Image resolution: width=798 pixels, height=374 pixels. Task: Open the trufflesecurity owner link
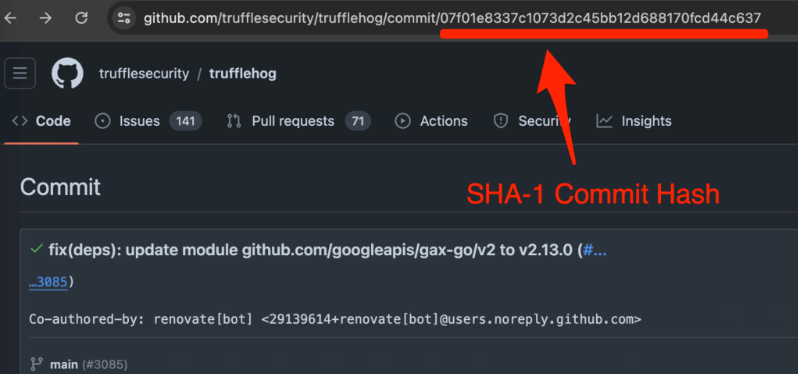tap(144, 74)
